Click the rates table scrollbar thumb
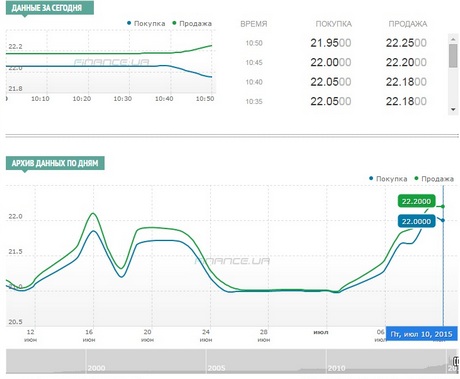Image resolution: width=460 pixels, height=379 pixels. pos(453,56)
